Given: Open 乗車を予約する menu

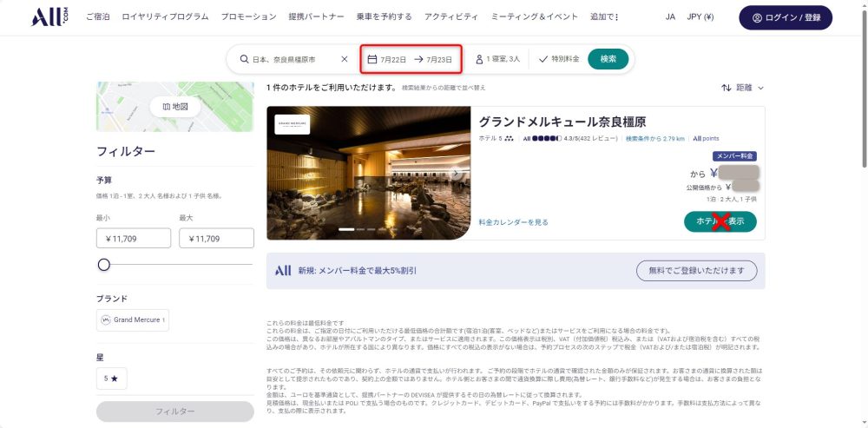Looking at the screenshot, I should [385, 17].
